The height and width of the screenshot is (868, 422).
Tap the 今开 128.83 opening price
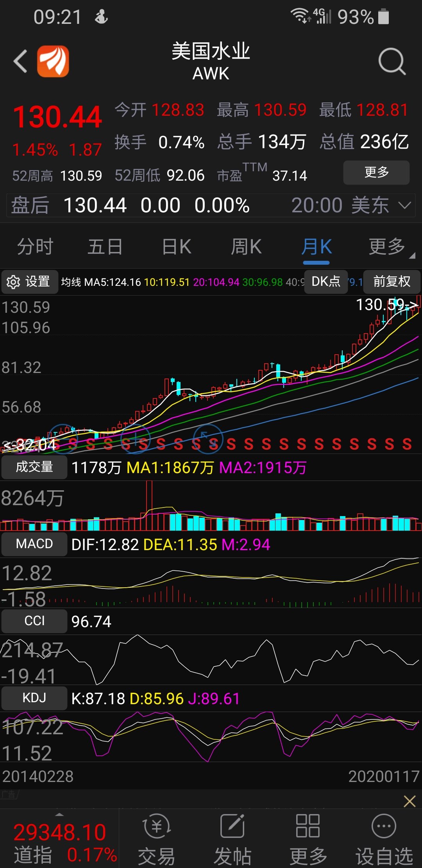tap(159, 110)
